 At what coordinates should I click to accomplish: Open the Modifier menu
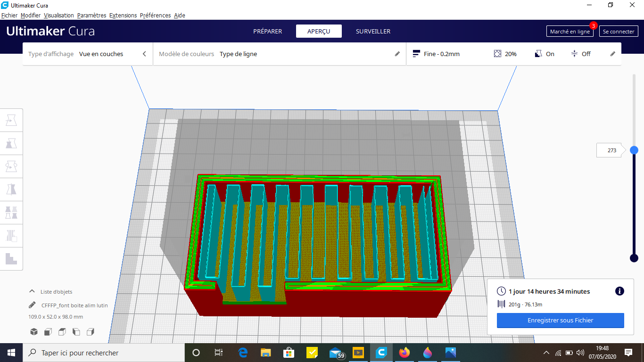point(31,15)
